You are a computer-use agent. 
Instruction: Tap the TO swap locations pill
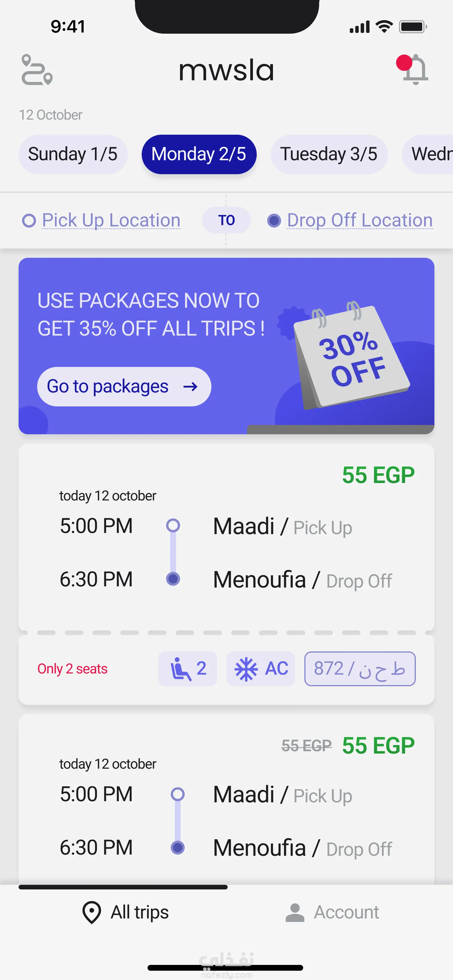(226, 220)
